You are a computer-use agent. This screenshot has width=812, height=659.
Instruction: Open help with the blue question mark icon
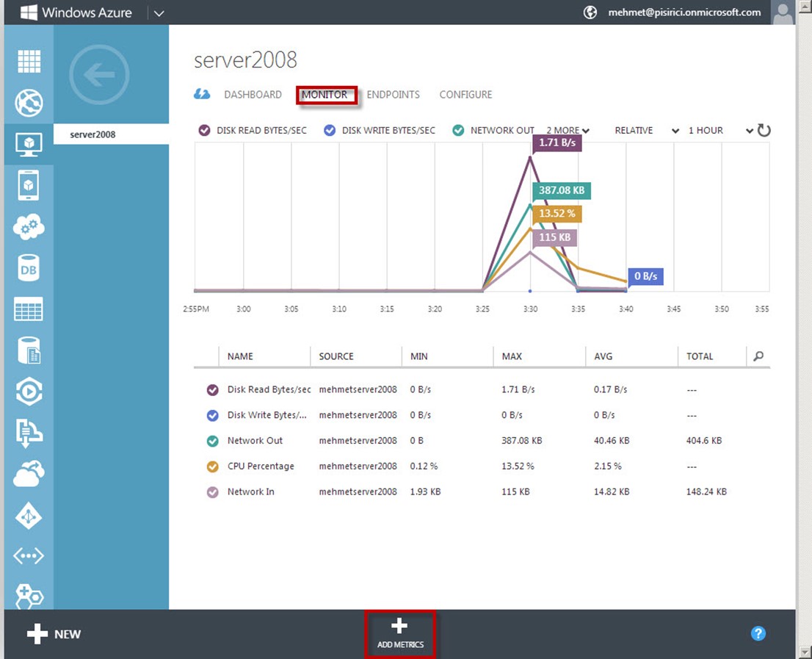758,633
